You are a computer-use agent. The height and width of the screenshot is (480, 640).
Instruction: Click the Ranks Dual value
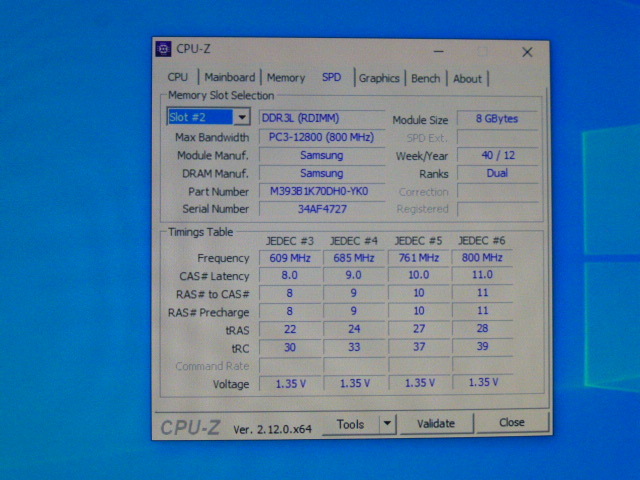pos(497,173)
